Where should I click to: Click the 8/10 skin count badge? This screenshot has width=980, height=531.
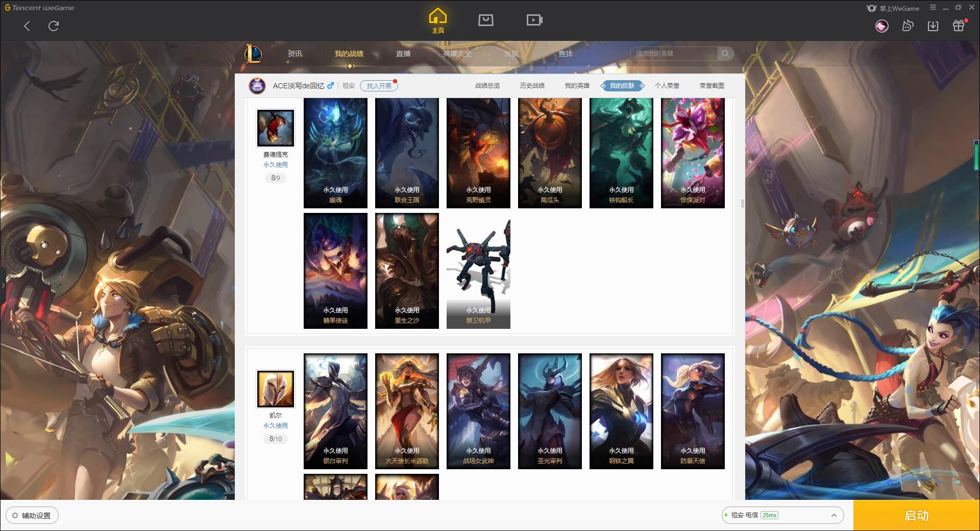tap(276, 439)
